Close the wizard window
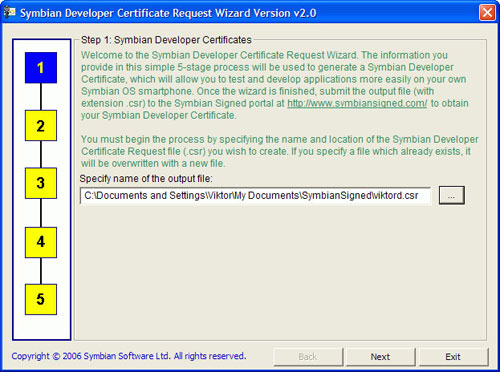This screenshot has height=372, width=500. click(x=487, y=13)
